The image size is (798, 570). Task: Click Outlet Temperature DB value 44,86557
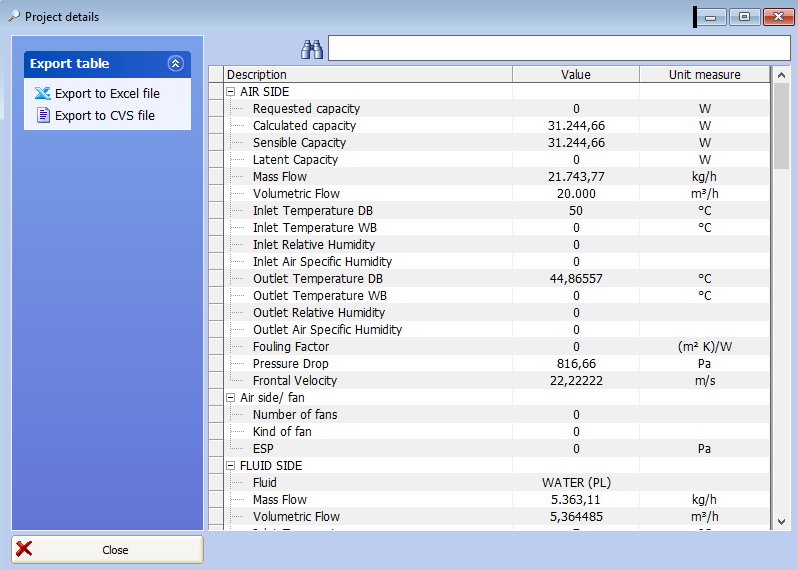click(576, 279)
